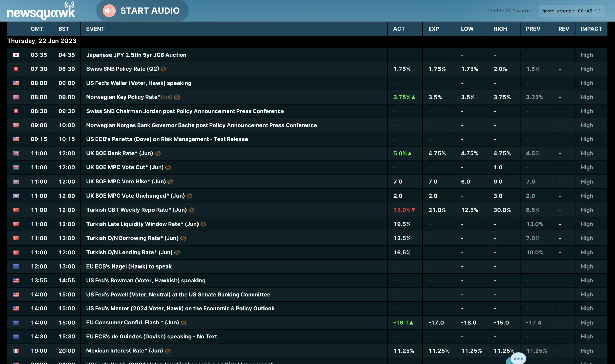Open the US Fed's Powell Senate Banking event

(178, 294)
